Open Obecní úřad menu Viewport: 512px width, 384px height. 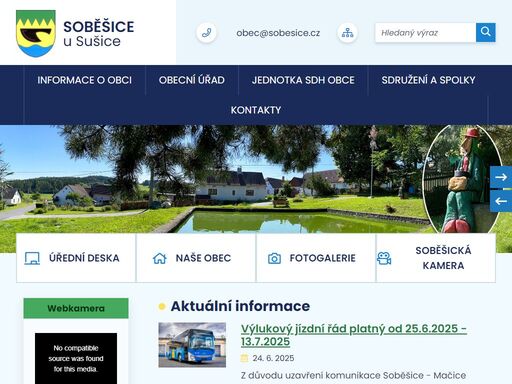click(192, 80)
